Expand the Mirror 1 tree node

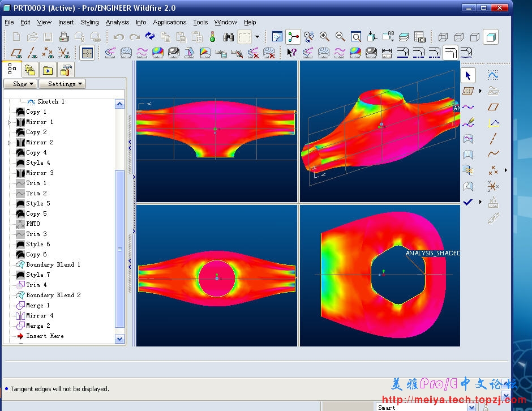click(9, 122)
